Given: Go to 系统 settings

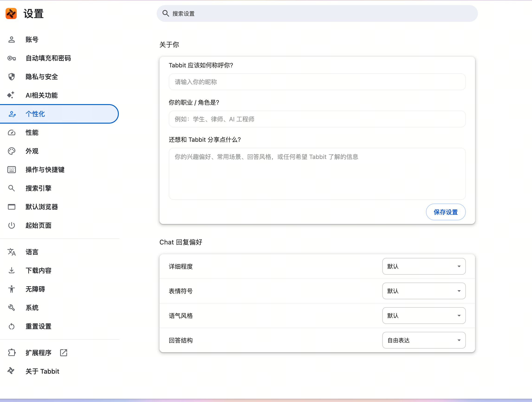Looking at the screenshot, I should [x=59, y=307].
